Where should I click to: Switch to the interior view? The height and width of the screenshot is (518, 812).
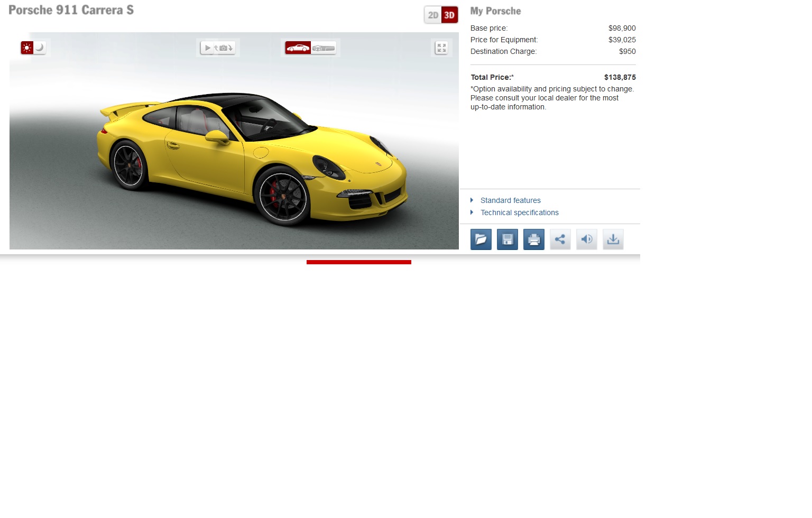[x=323, y=48]
